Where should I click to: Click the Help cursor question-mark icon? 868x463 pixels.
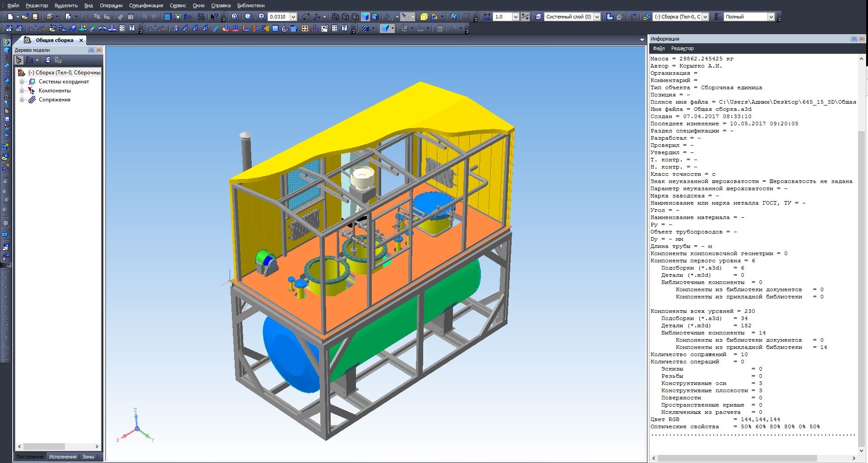click(x=214, y=17)
